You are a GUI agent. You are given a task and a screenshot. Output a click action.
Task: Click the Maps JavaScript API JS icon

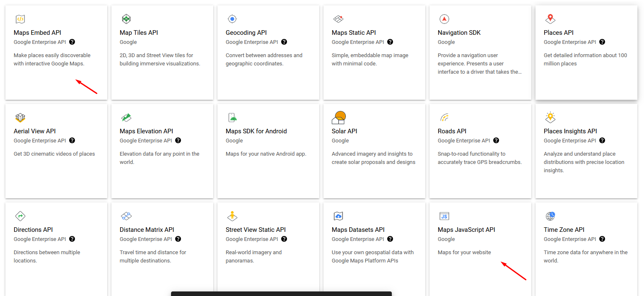(x=444, y=216)
